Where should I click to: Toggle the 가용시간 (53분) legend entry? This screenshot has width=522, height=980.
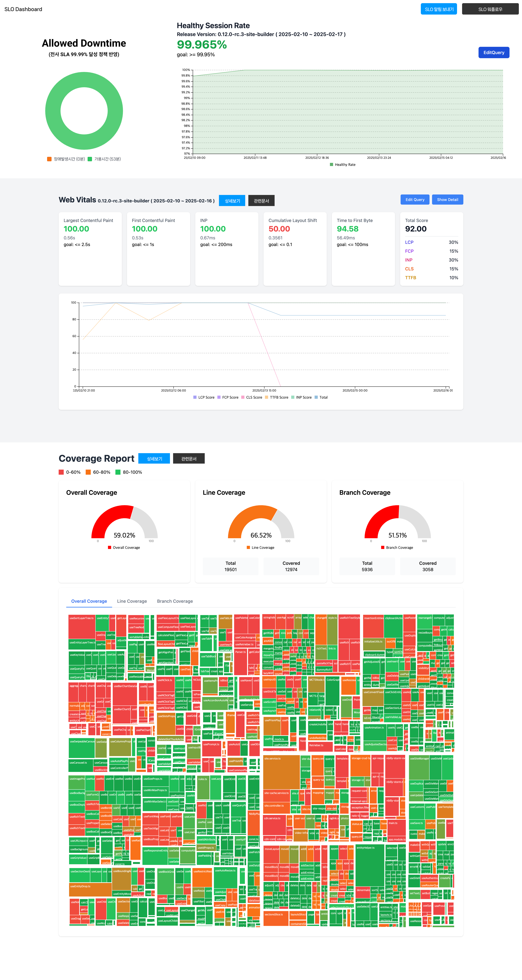(104, 159)
